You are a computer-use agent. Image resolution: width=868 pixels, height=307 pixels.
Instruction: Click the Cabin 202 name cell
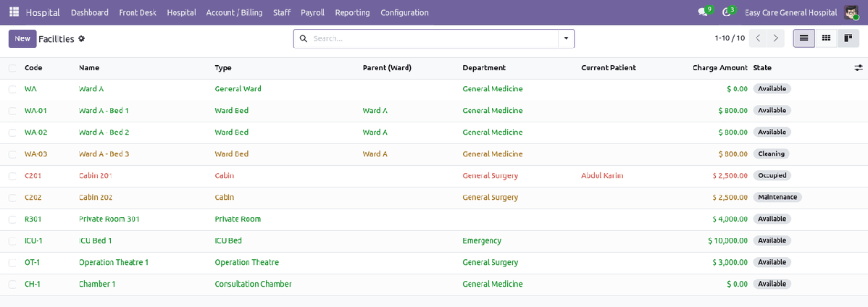96,198
